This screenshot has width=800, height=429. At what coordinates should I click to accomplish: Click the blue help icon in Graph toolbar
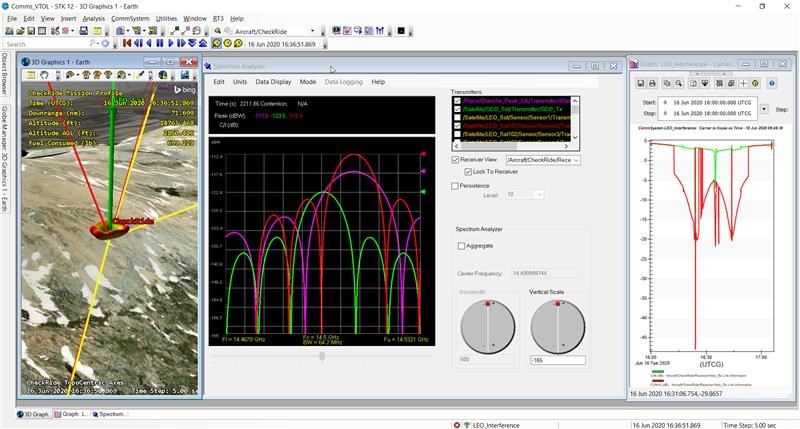click(x=772, y=83)
